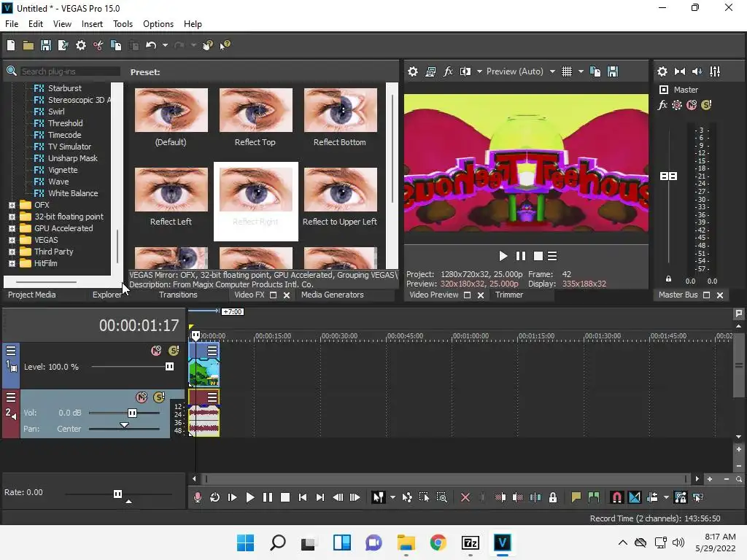747x560 pixels.
Task: Expand the VEGAS plug-ins folder
Action: click(12, 240)
